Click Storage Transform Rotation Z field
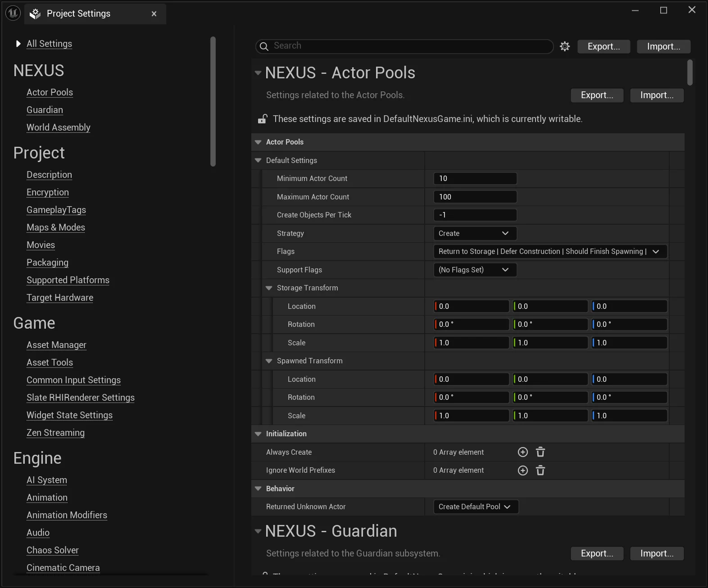The height and width of the screenshot is (588, 708). (x=629, y=324)
